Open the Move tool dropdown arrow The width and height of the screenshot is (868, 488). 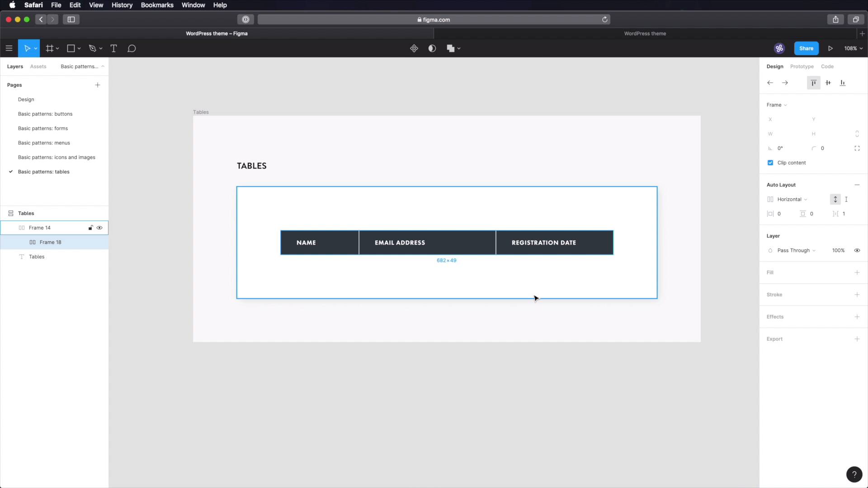pos(34,48)
